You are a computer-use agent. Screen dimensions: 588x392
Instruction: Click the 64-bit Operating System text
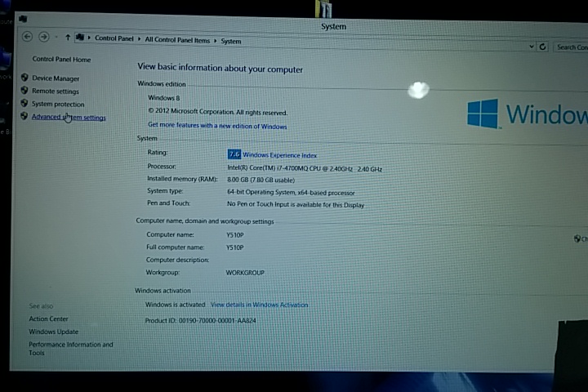tap(291, 193)
